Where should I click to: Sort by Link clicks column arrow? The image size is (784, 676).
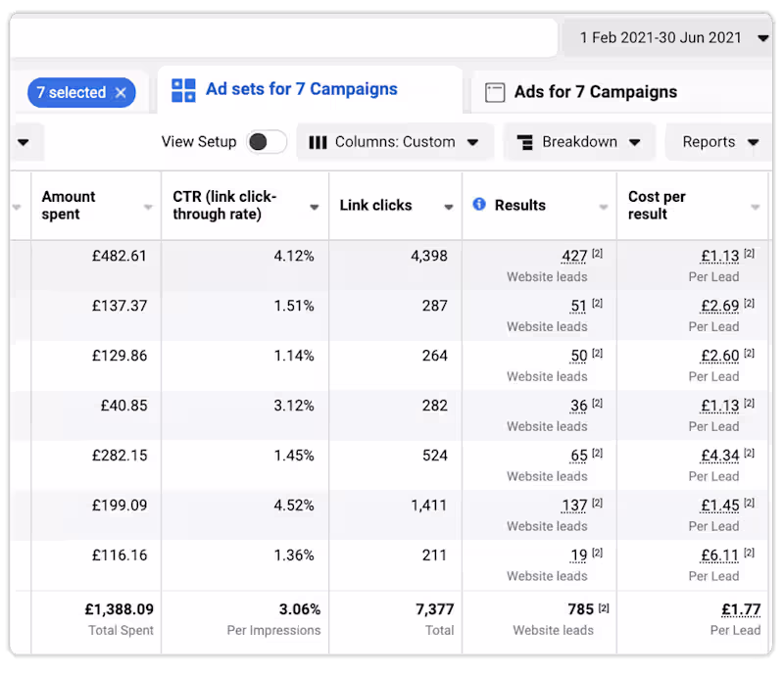click(x=448, y=207)
